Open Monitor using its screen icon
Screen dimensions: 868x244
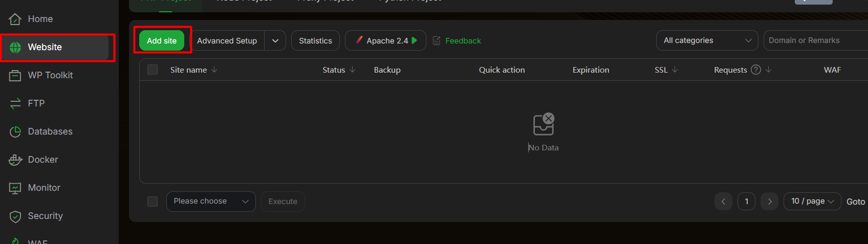click(15, 188)
